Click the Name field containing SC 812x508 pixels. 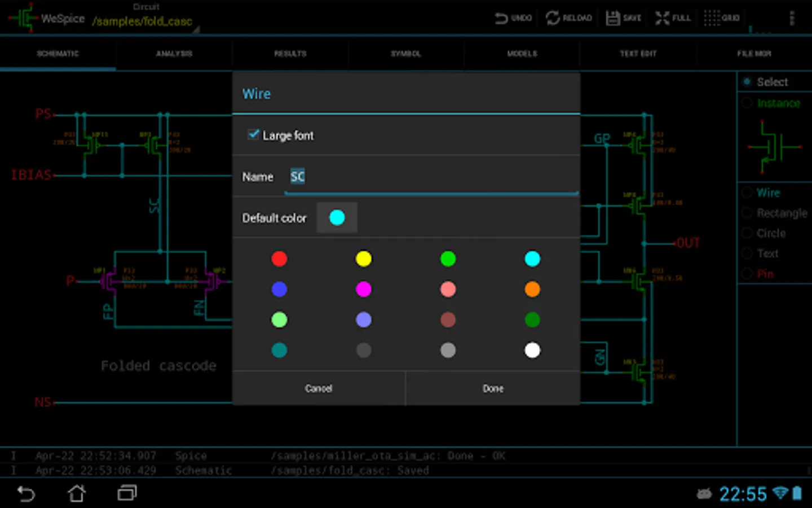[431, 177]
